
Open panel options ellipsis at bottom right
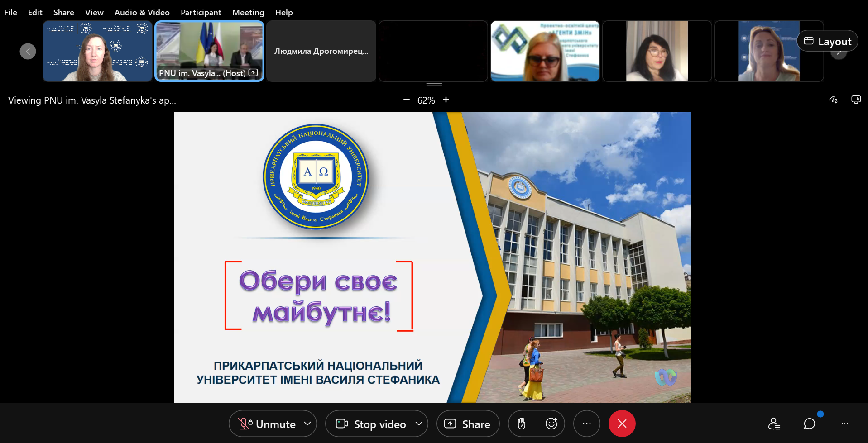coord(844,424)
